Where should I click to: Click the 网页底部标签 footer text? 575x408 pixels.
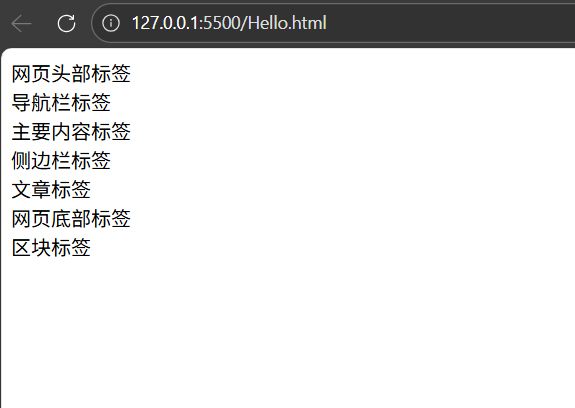click(x=71, y=218)
